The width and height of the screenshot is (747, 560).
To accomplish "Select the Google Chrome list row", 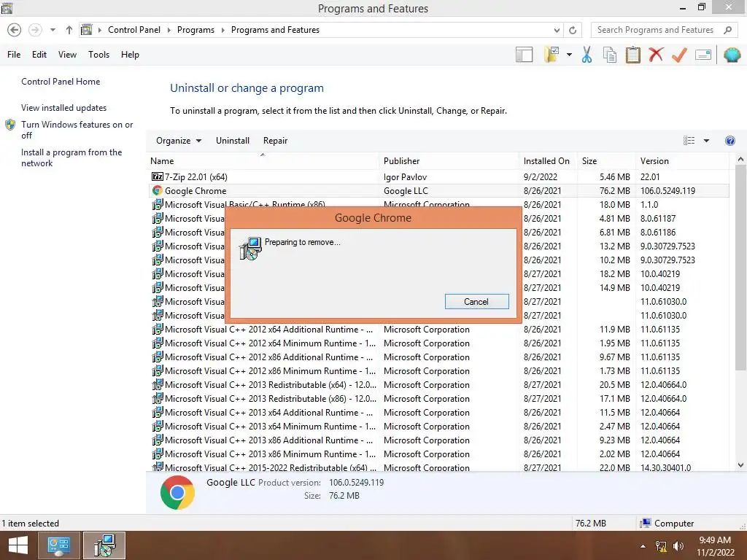I will pyautogui.click(x=438, y=190).
